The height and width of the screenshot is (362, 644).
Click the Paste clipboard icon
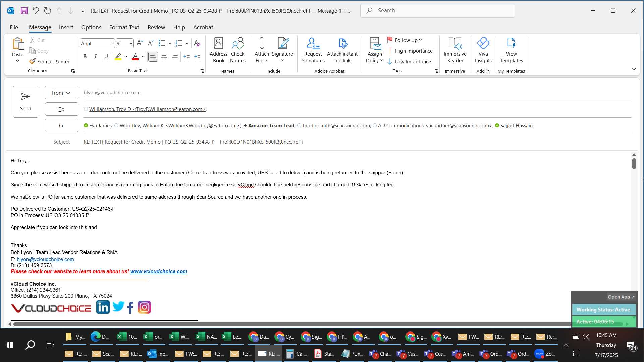point(18,44)
